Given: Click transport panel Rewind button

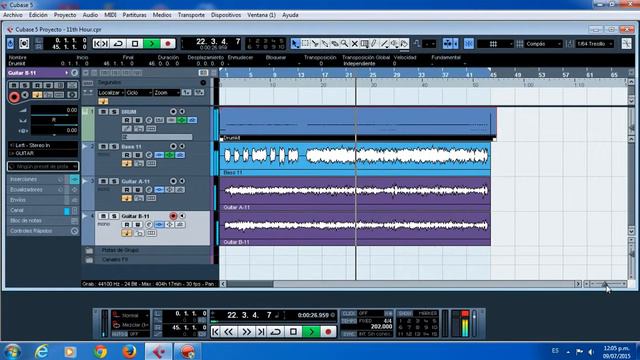Looking at the screenshot, I should tap(229, 332).
